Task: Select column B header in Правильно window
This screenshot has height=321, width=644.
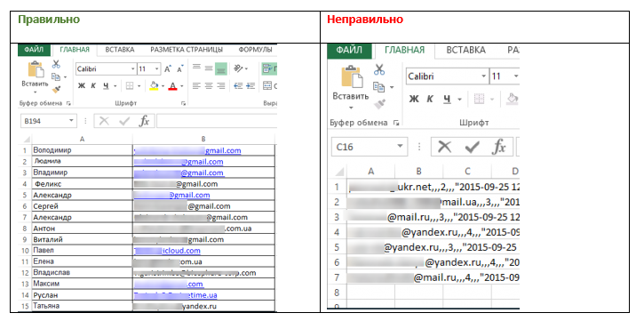Action: [x=203, y=139]
